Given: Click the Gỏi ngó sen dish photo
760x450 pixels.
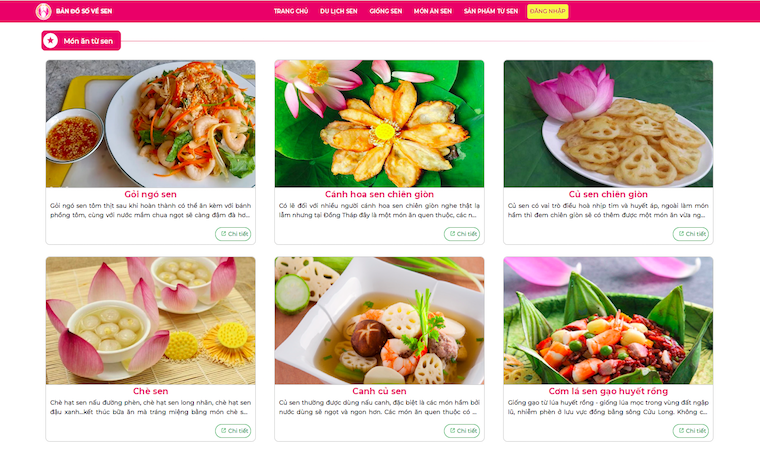Looking at the screenshot, I should click(x=151, y=124).
